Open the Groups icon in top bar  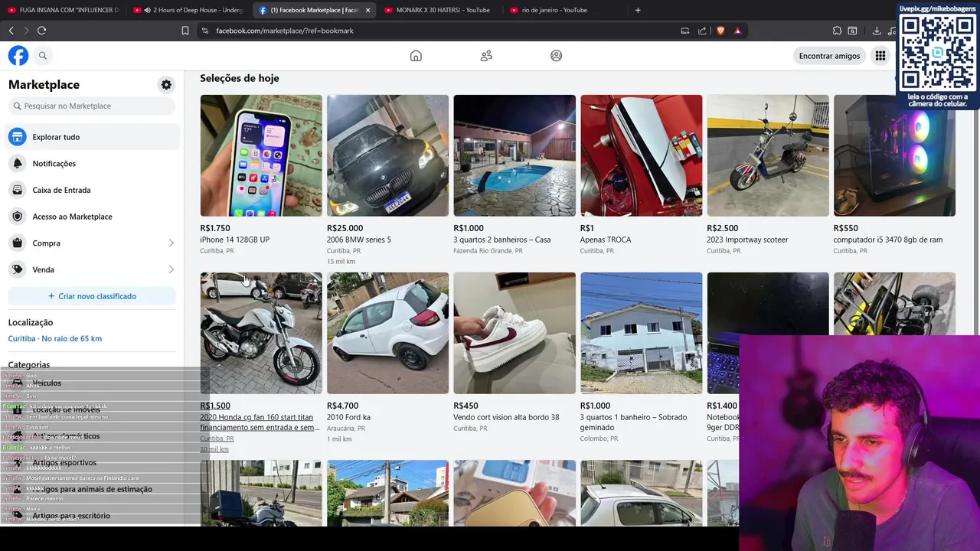[x=557, y=56]
